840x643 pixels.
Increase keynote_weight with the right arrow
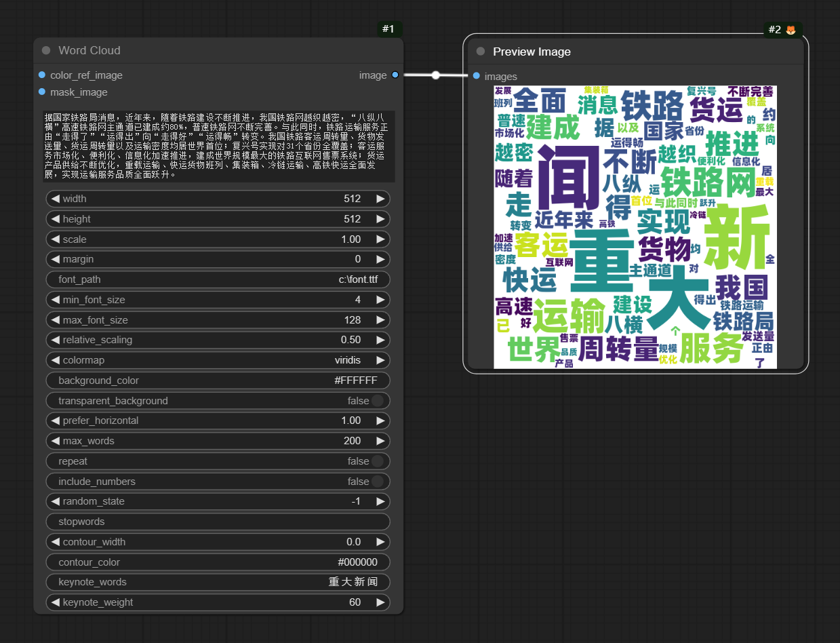pyautogui.click(x=381, y=602)
